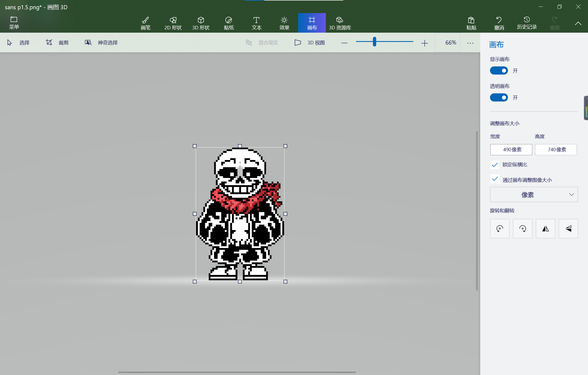Screen dimensions: 588x375
Task: Switch to the 画布 canvas tab
Action: click(312, 23)
